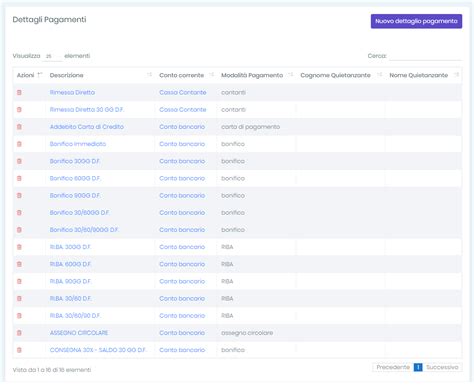Image resolution: width=474 pixels, height=385 pixels.
Task: Focus the Cerca search field
Action: pyautogui.click(x=425, y=56)
